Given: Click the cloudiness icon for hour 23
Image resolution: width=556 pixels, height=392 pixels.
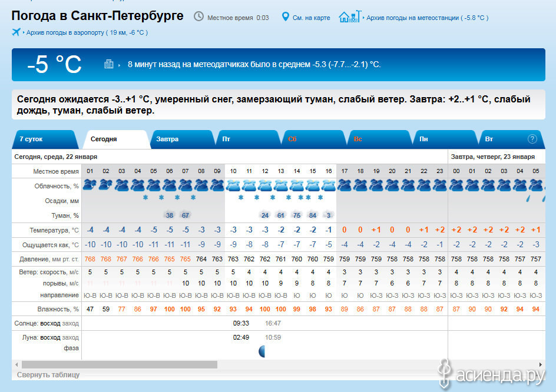Looking at the screenshot, I should coord(440,185).
